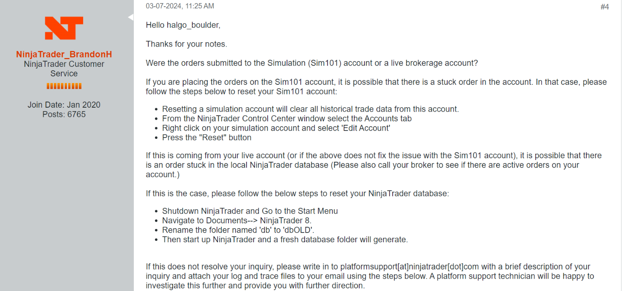Click the "Hello halgo_boulder," greeting line
This screenshot has height=291, width=644.
[183, 25]
